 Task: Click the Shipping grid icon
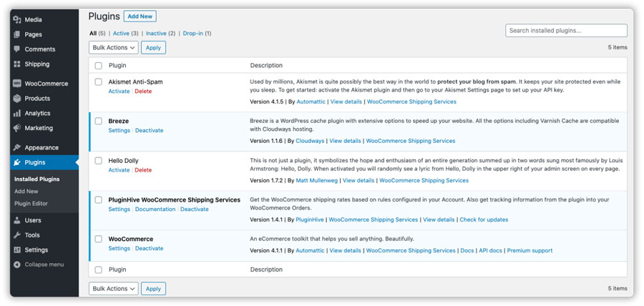coord(17,64)
